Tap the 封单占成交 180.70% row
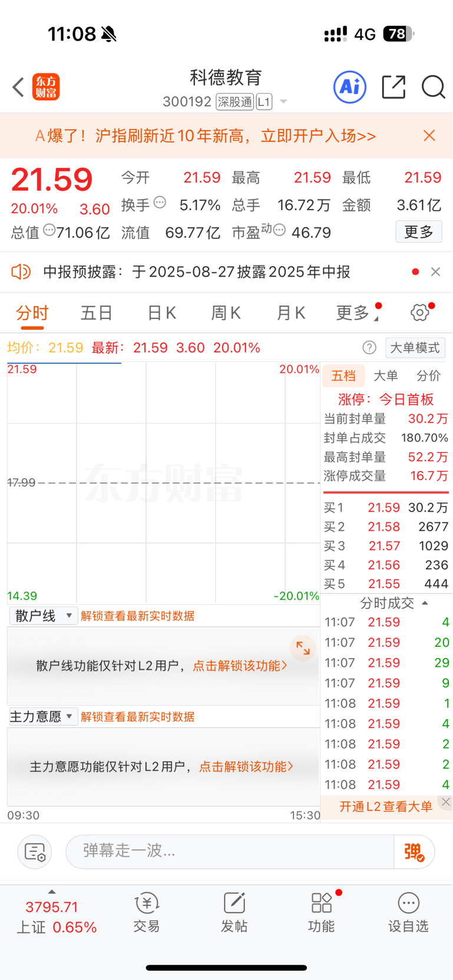453x980 pixels. (x=386, y=438)
